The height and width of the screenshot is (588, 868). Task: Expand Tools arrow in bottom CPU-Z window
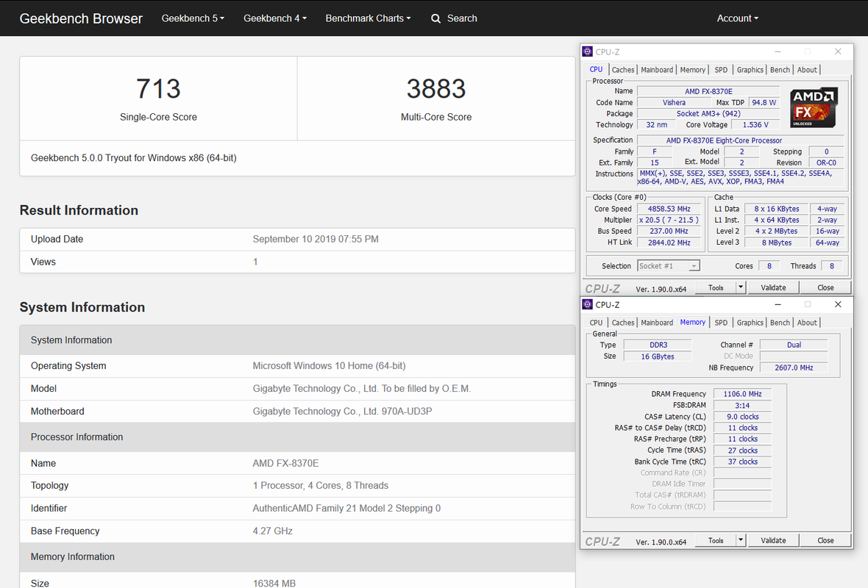pos(741,540)
